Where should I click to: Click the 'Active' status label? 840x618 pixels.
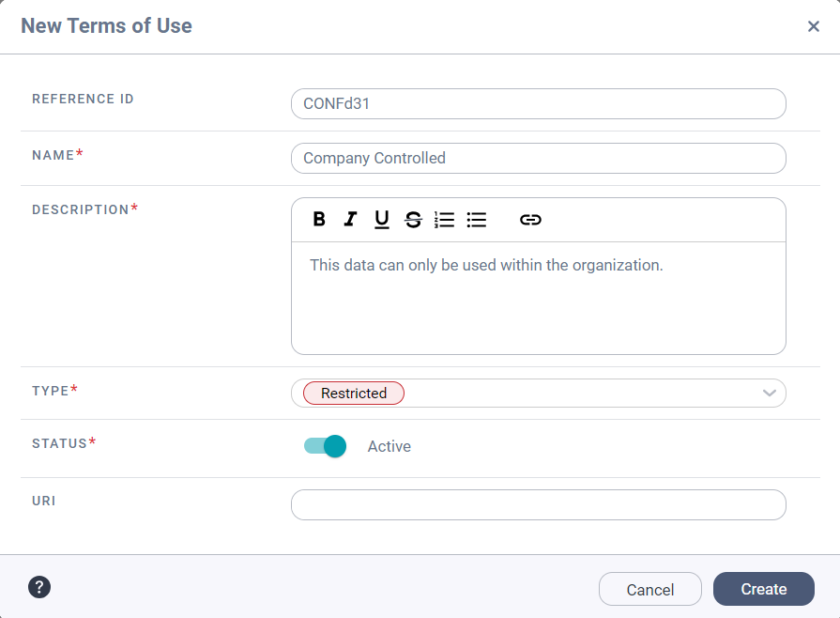tap(389, 446)
